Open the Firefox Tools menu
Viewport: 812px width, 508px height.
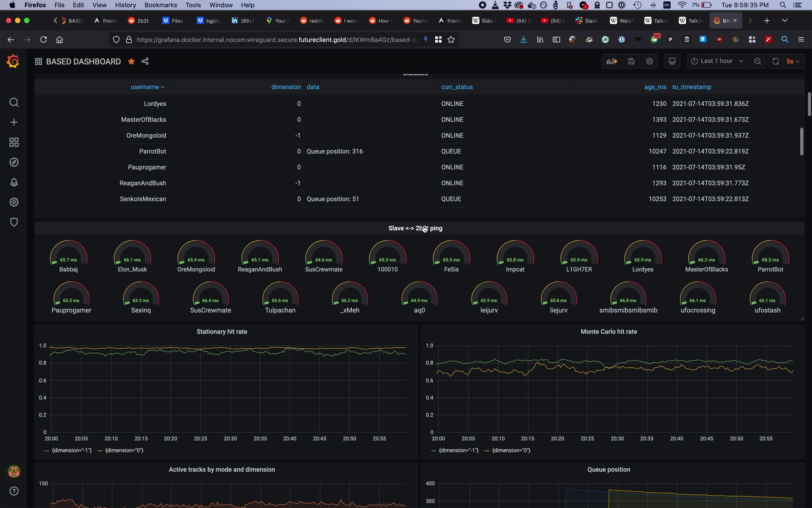pos(193,5)
